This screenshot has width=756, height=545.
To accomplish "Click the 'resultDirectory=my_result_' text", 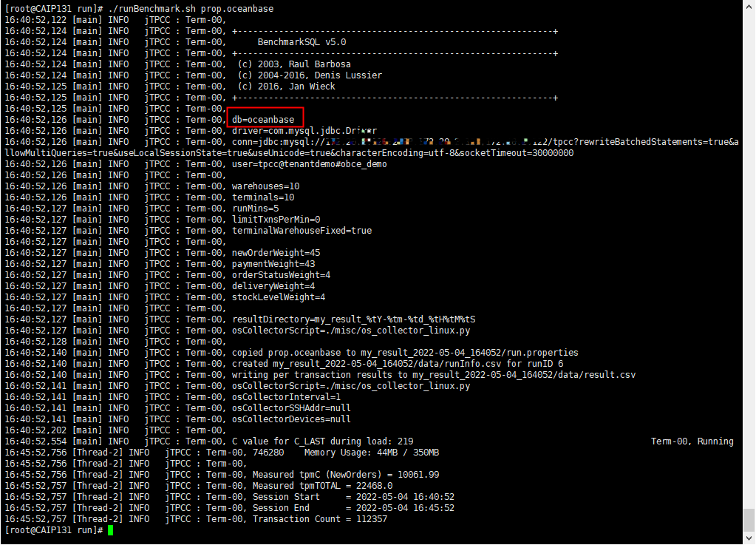I will point(299,319).
